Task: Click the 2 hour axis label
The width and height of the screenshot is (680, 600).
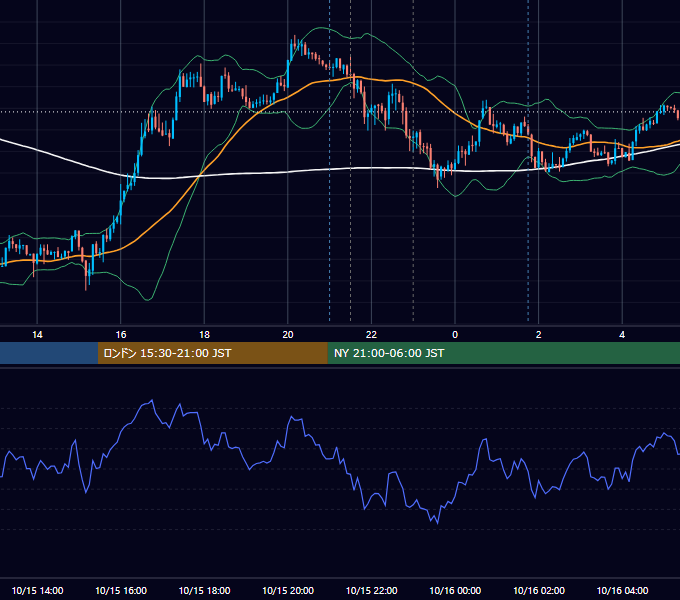Action: click(x=539, y=335)
